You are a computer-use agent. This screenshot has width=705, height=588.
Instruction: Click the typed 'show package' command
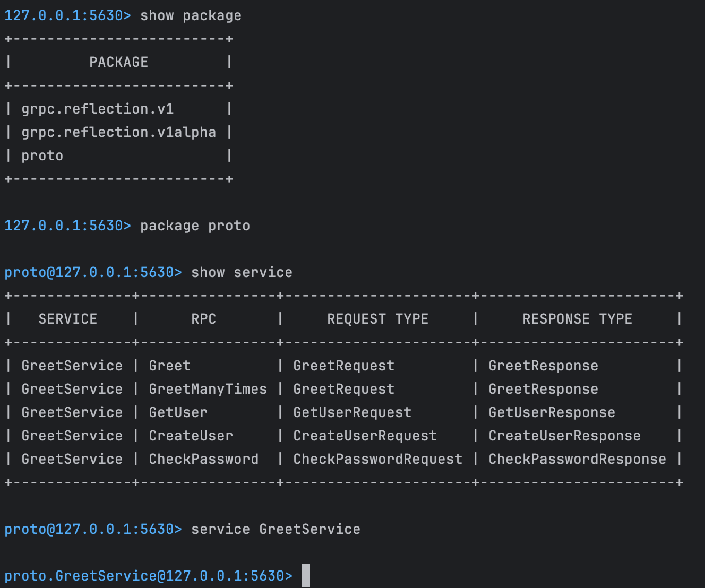191,15
